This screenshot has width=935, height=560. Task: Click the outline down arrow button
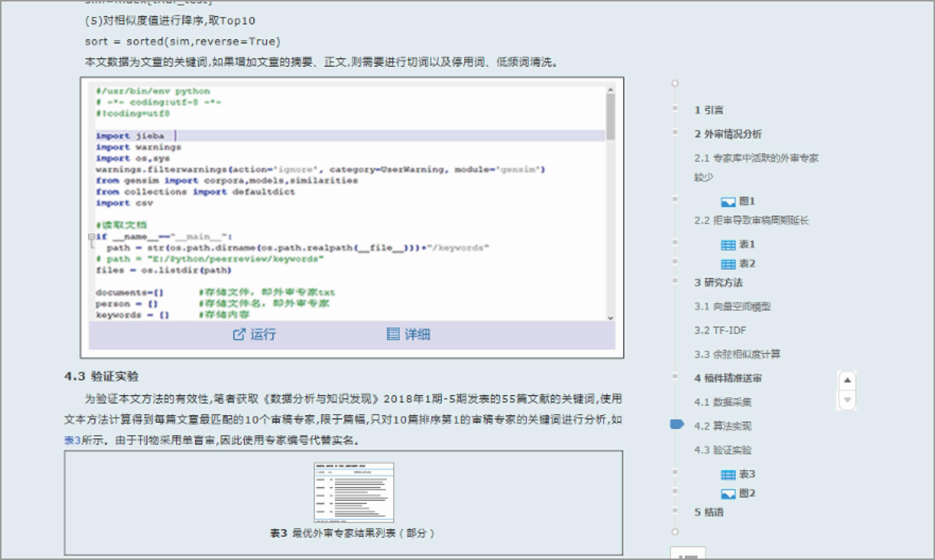point(847,400)
